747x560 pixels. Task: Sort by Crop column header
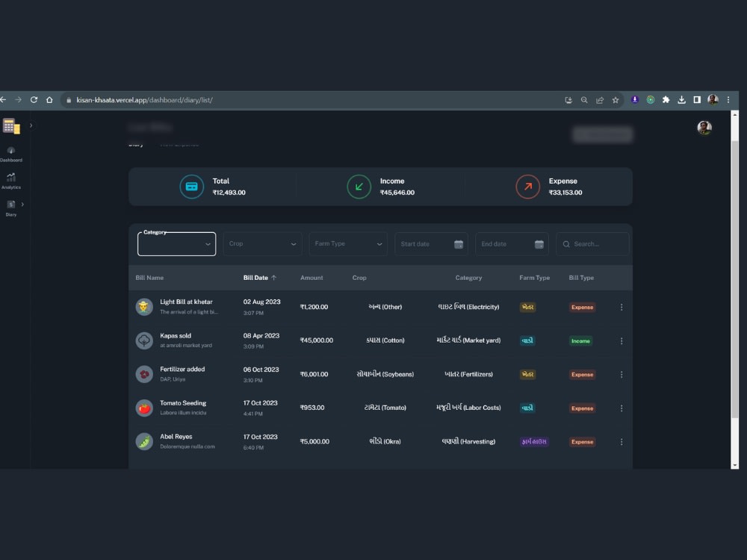tap(359, 278)
